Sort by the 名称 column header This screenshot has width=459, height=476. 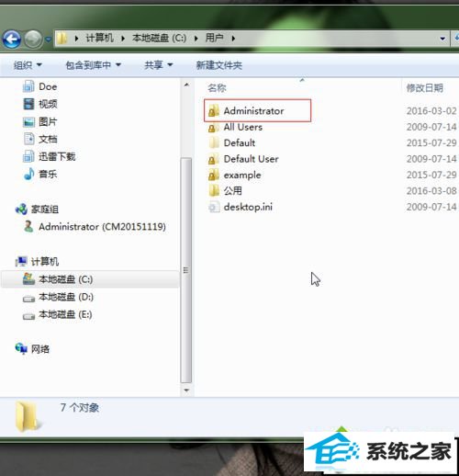pos(217,88)
